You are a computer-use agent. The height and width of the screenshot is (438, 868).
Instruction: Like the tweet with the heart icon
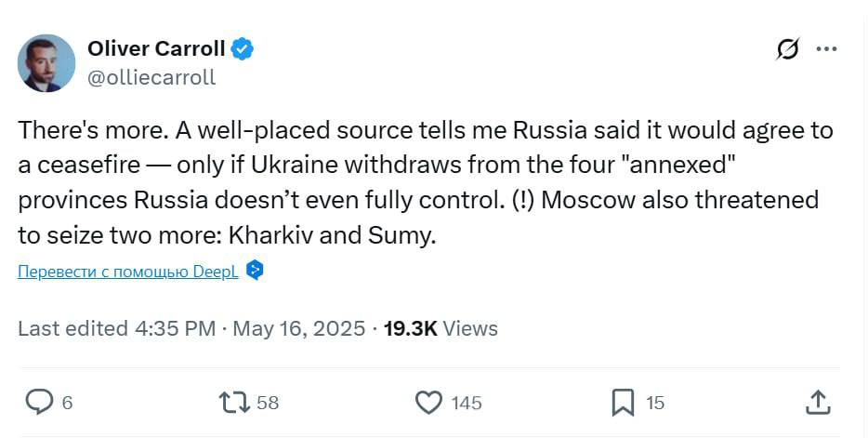point(428,402)
